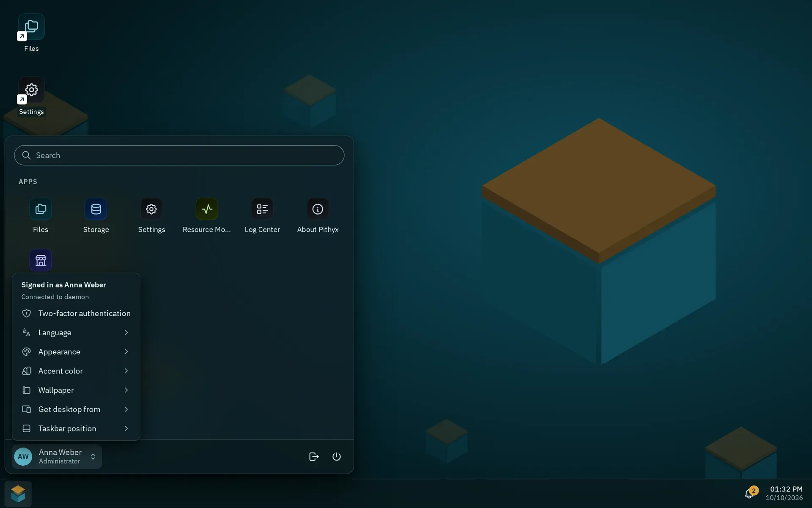Image resolution: width=812 pixels, height=508 pixels.
Task: Open Two-factor authentication
Action: coord(76,313)
